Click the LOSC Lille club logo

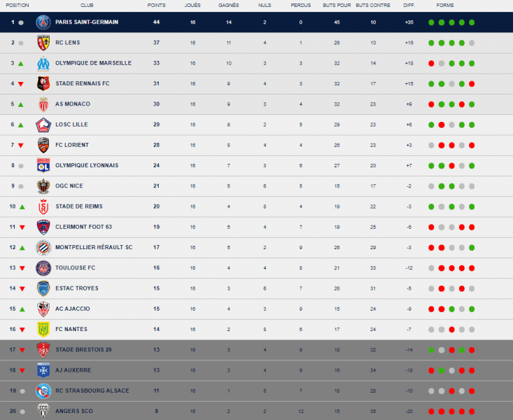pos(43,125)
